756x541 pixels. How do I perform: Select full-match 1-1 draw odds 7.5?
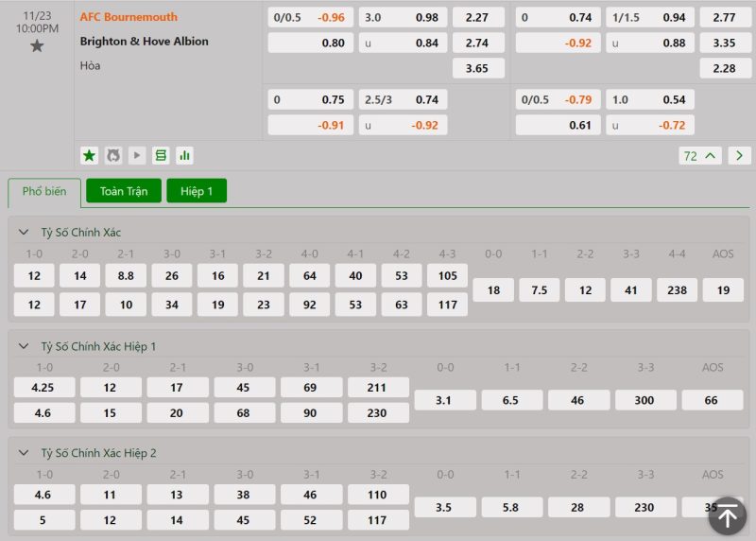coord(540,290)
